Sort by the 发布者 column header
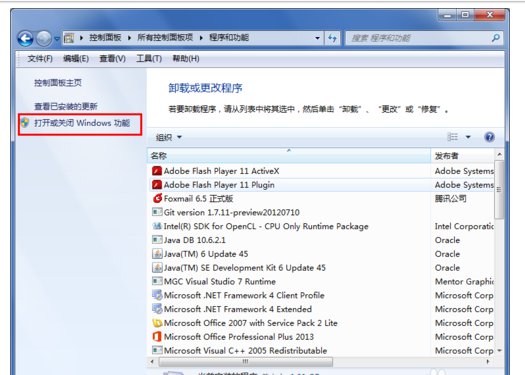 [462, 156]
